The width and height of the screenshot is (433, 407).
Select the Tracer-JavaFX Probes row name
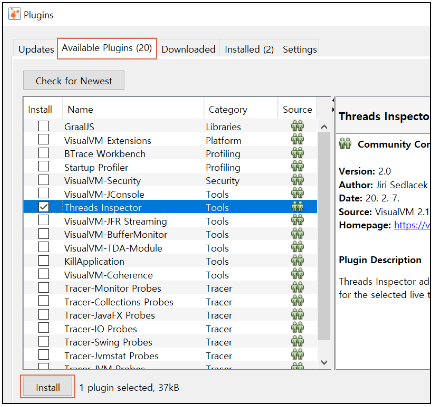click(110, 315)
